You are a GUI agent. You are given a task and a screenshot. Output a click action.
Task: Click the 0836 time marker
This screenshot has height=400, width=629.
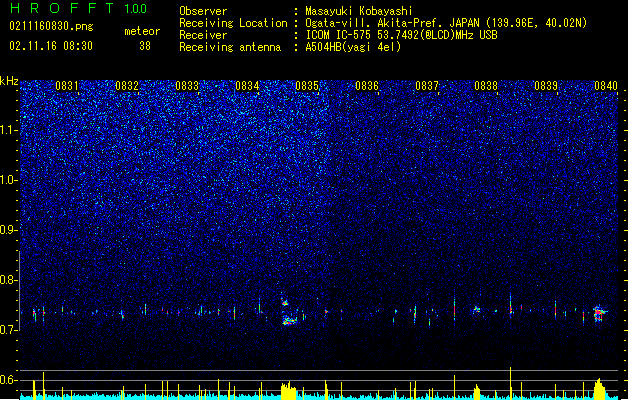(x=367, y=86)
